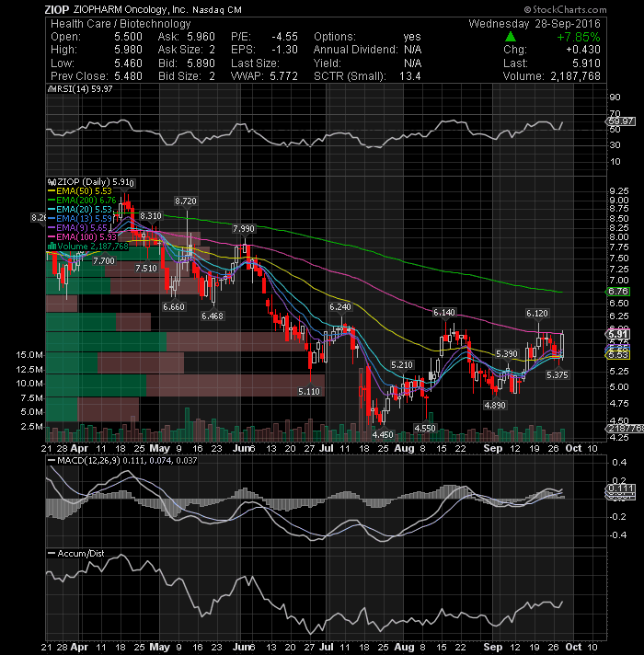Click the 8.310 price annotation

click(150, 216)
